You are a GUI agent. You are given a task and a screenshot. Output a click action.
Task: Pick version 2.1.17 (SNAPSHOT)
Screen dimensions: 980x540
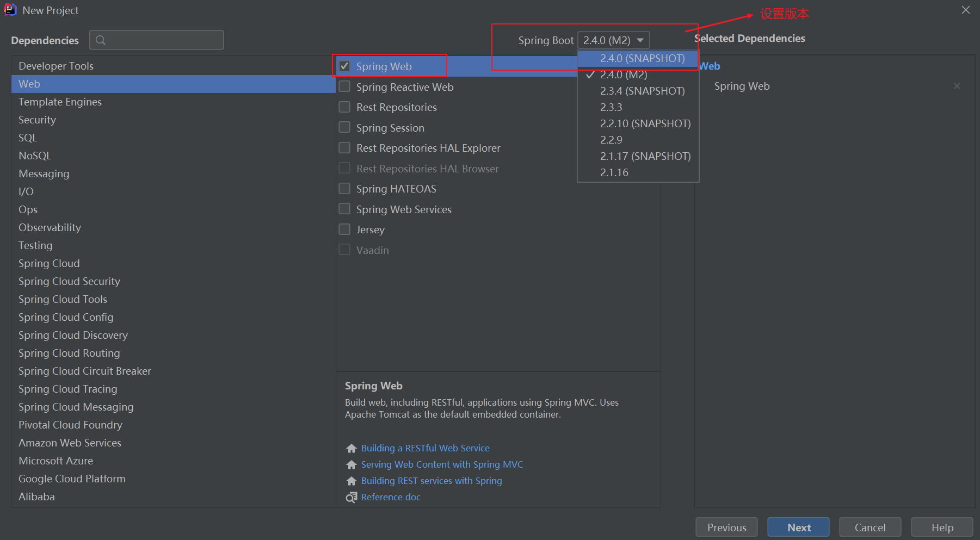(x=638, y=156)
